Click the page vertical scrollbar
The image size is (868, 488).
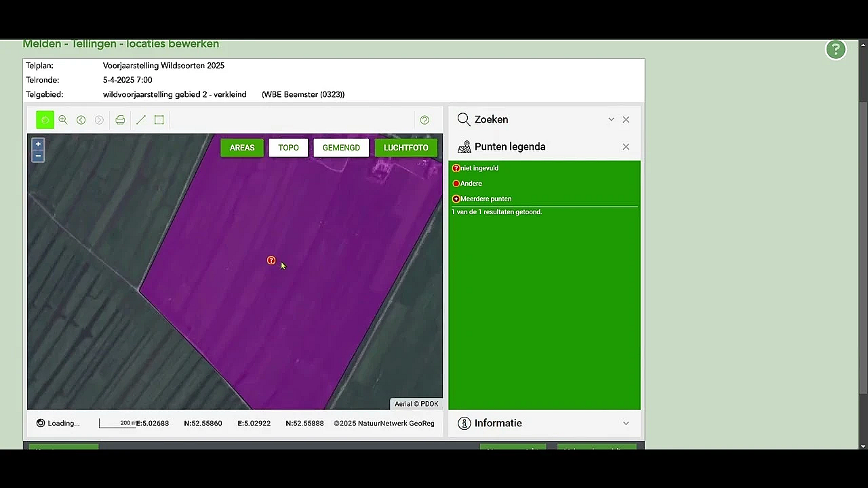pos(863,244)
